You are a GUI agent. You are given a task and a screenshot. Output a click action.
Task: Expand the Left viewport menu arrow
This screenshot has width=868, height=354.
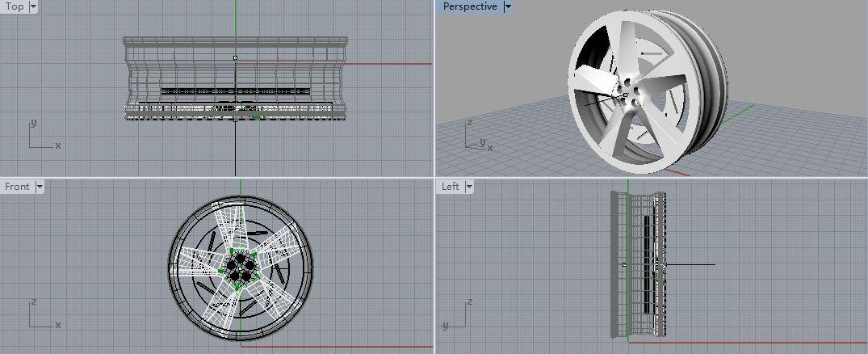click(469, 187)
